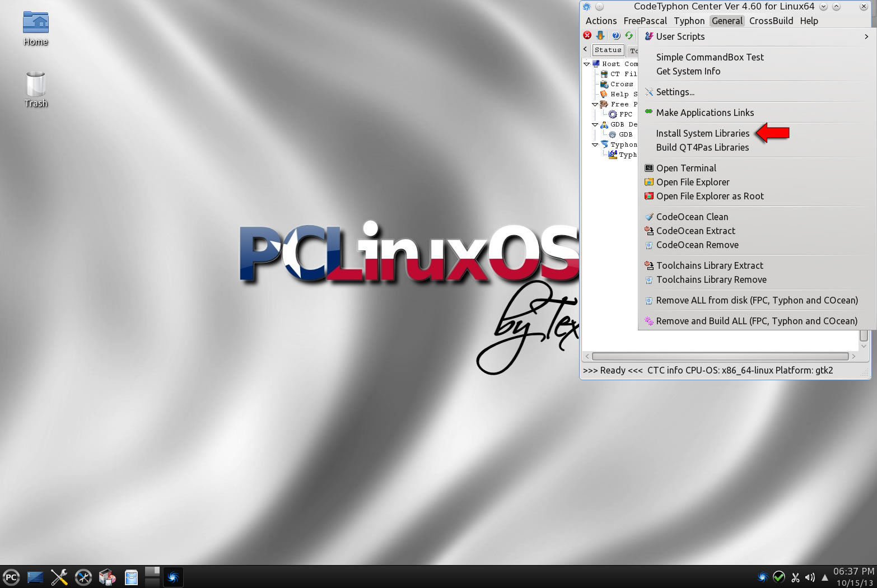Click the Open File Explorer as Root icon
Screen dimensions: 877x588
point(649,196)
